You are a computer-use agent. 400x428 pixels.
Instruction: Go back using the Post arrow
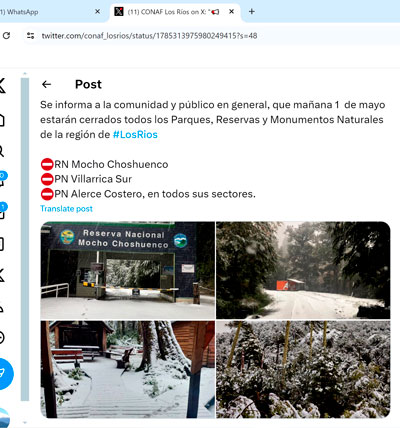tap(46, 84)
